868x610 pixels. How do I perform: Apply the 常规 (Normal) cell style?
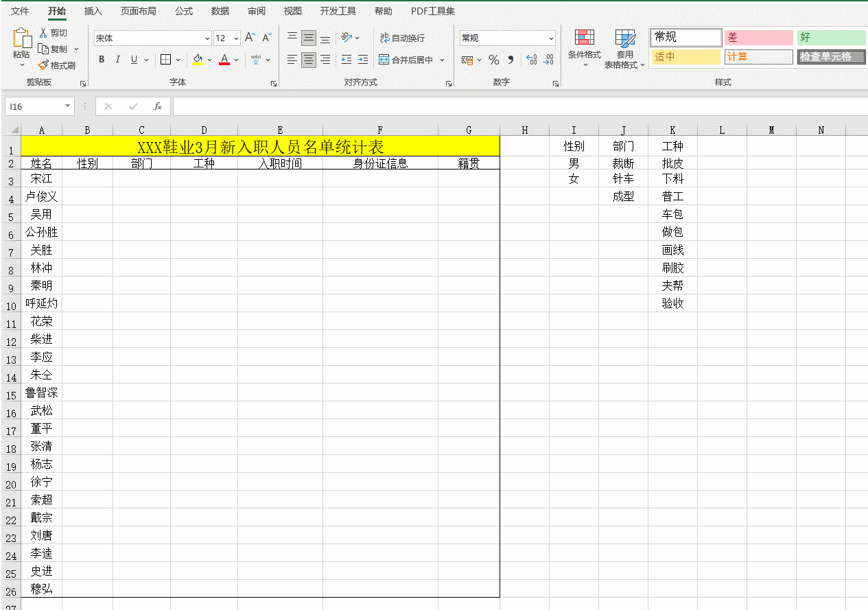click(x=685, y=37)
